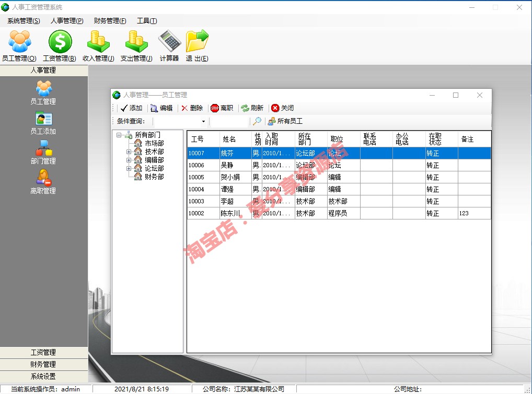532x394 pixels.
Task: Click the 退出(E) folder icon
Action: pos(197,45)
